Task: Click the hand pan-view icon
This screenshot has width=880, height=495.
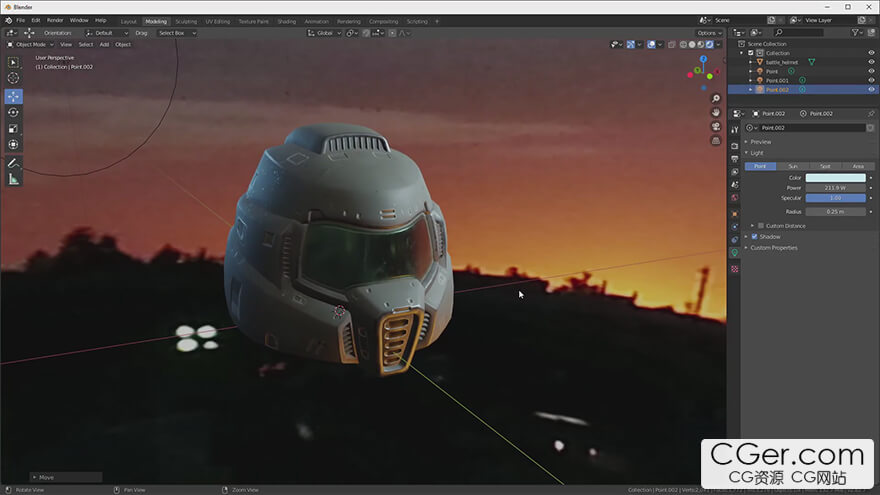Action: (716, 113)
